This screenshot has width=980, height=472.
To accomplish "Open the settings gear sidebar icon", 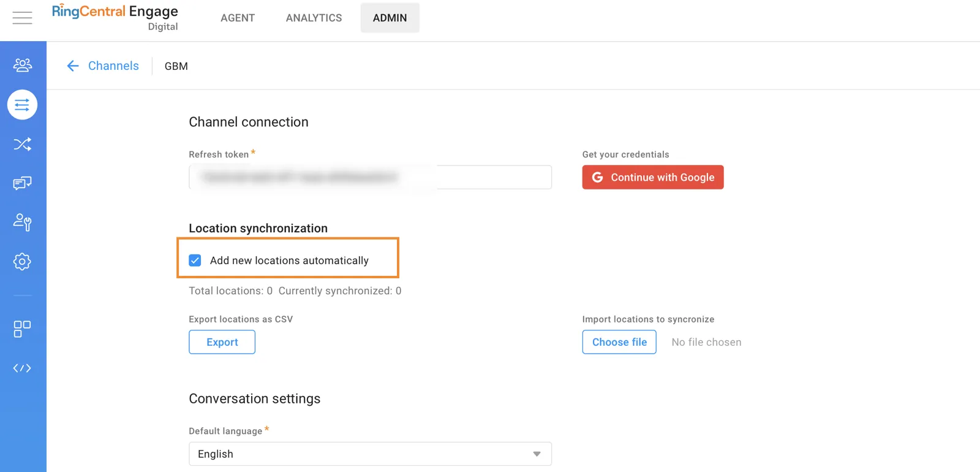I will click(22, 262).
